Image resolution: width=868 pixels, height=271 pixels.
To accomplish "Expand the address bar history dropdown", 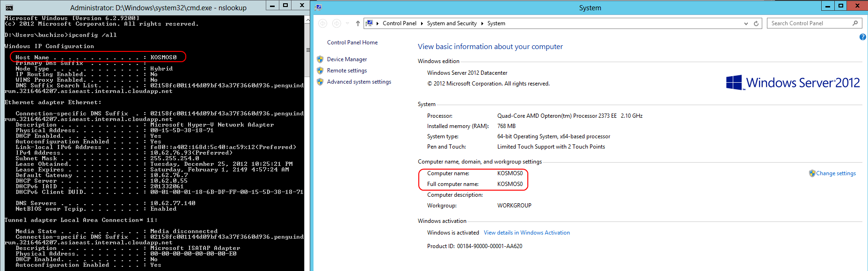I will pos(746,23).
